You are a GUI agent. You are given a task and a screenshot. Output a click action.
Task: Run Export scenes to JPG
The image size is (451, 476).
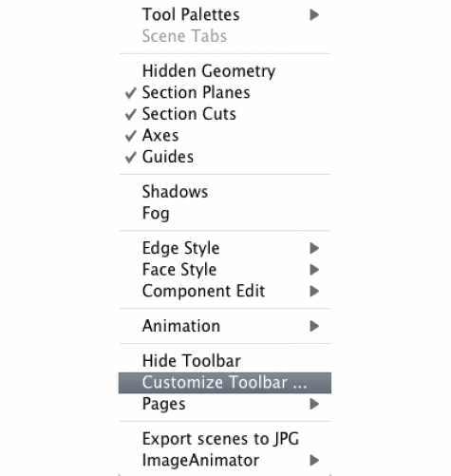225,439
